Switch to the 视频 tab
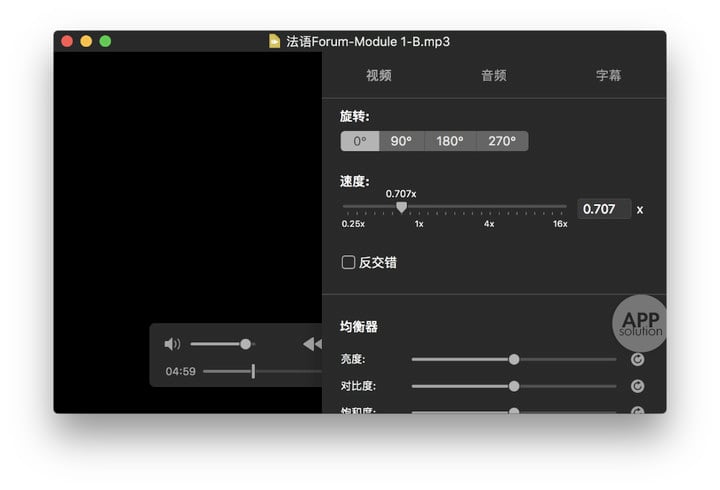Image resolution: width=720 pixels, height=490 pixels. coord(379,75)
